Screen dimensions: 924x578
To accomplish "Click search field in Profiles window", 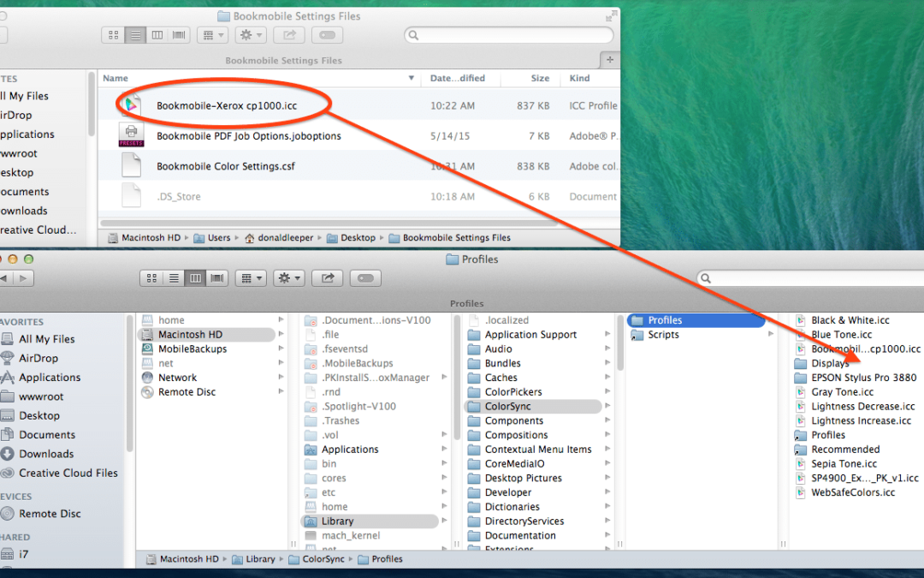I will (x=810, y=278).
